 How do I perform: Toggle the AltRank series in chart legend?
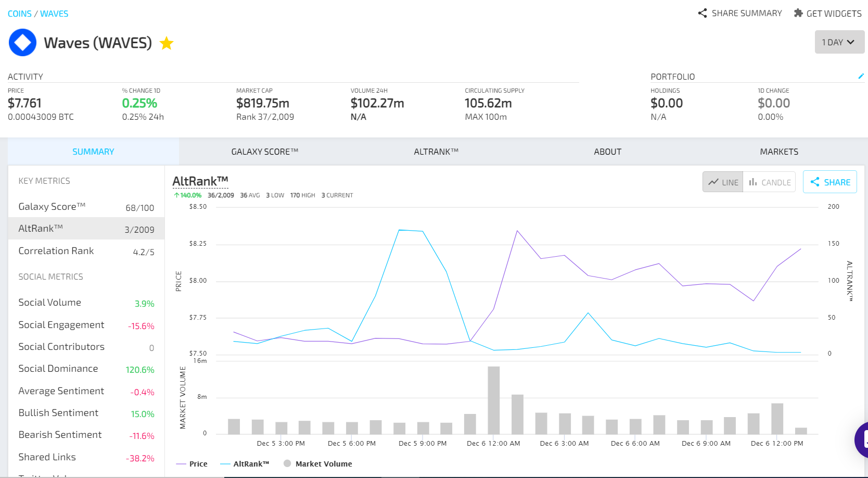point(245,464)
